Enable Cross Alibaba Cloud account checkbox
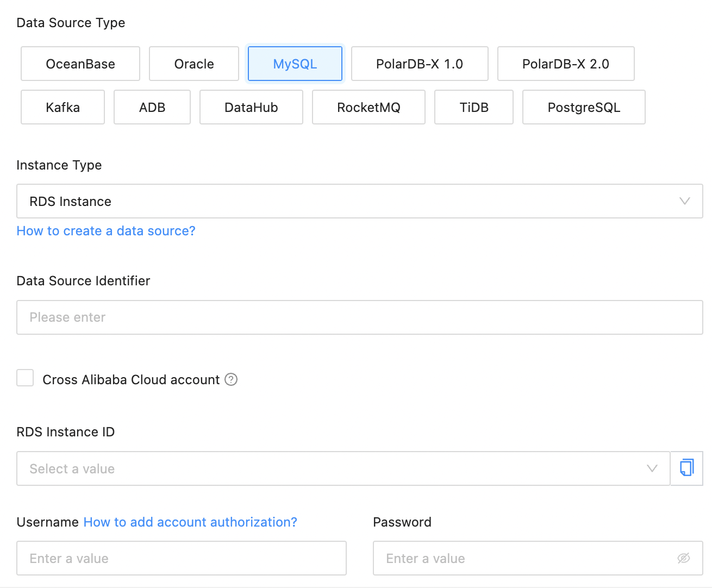 [x=25, y=378]
